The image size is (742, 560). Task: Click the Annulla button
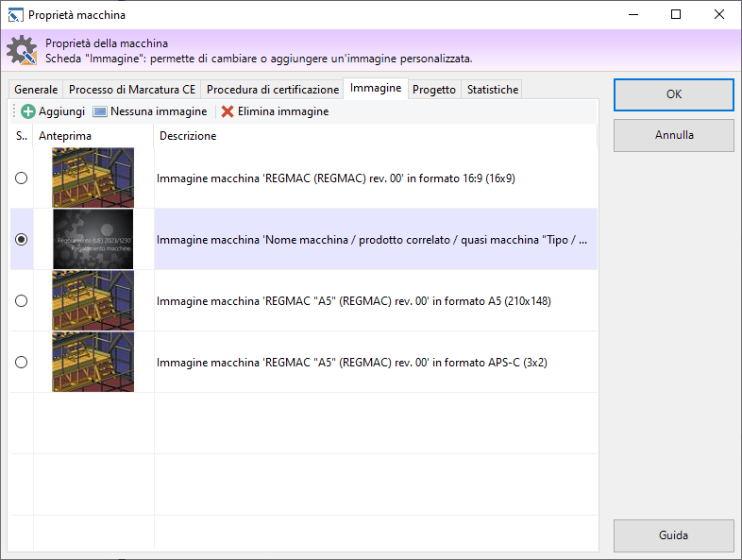point(673,135)
